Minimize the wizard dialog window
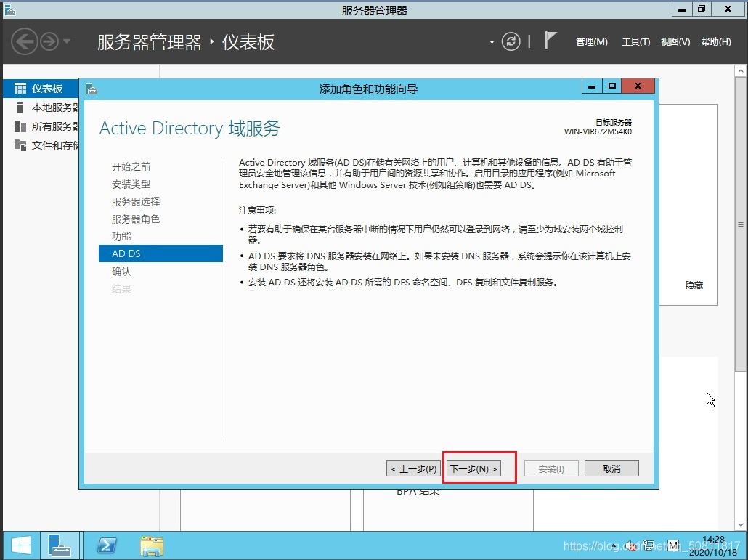Viewport: 748px width, 560px height. point(592,86)
